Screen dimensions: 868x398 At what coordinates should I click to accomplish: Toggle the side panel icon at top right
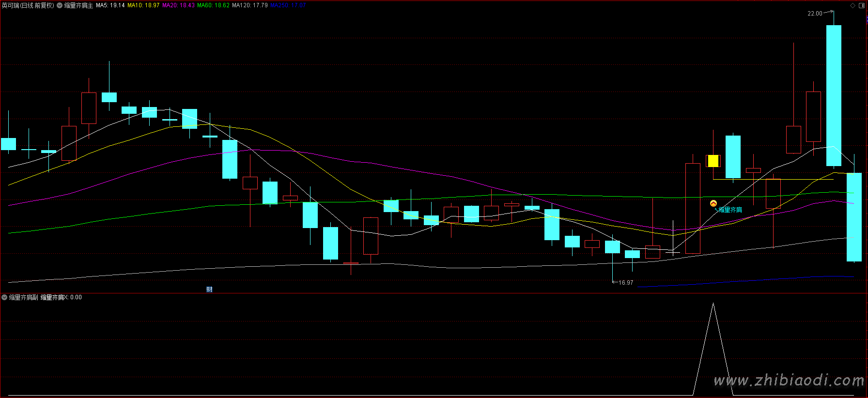click(x=863, y=5)
